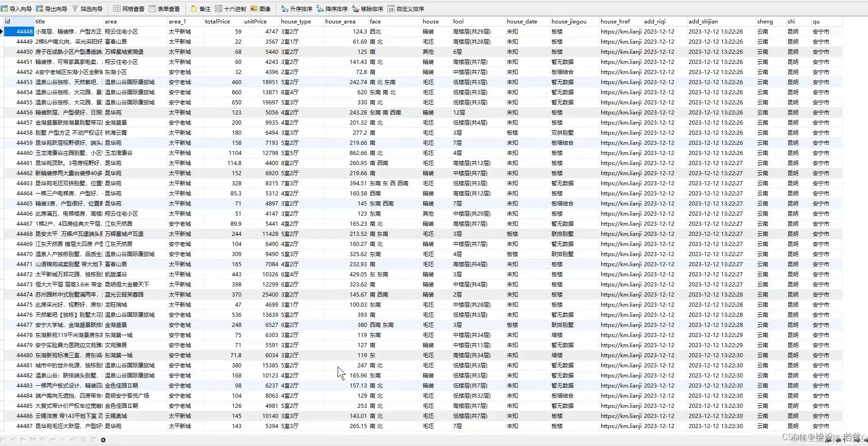Open 自定义排序 custom sort dialog

(x=406, y=9)
